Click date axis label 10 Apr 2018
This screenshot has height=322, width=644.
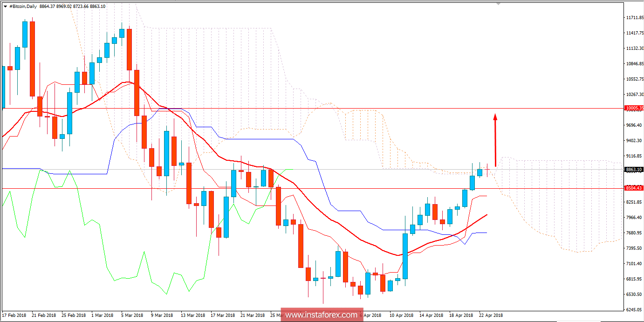click(x=402, y=315)
